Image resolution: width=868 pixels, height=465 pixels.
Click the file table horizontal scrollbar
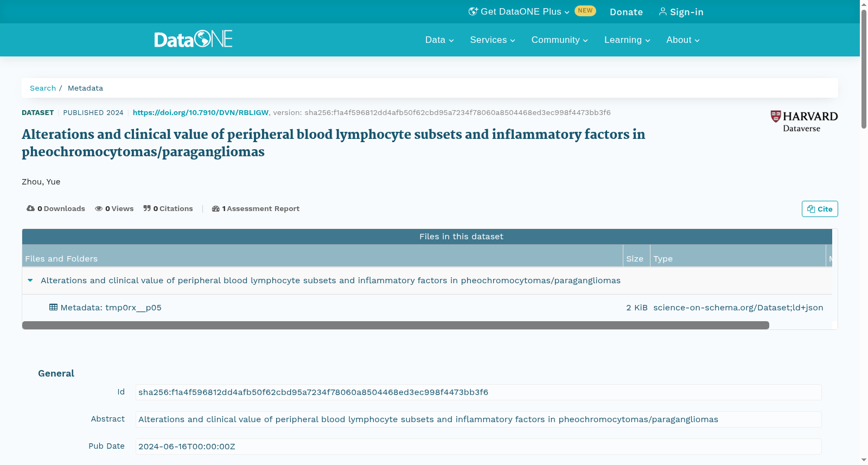pyautogui.click(x=395, y=325)
